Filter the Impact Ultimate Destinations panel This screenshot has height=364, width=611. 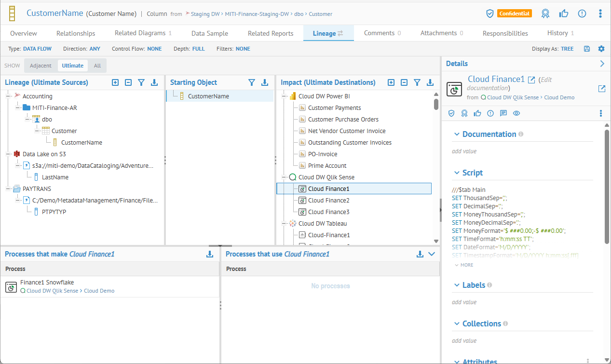pyautogui.click(x=417, y=82)
